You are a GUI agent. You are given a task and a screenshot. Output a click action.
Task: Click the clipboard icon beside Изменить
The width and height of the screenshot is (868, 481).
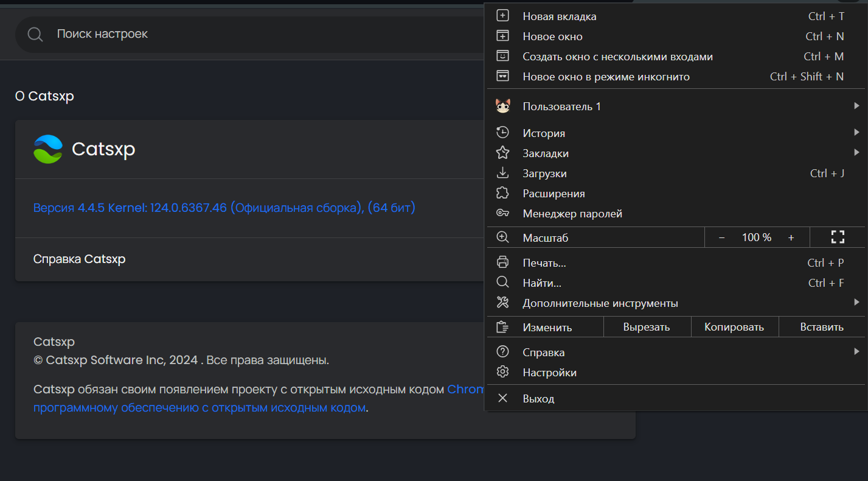pyautogui.click(x=502, y=327)
